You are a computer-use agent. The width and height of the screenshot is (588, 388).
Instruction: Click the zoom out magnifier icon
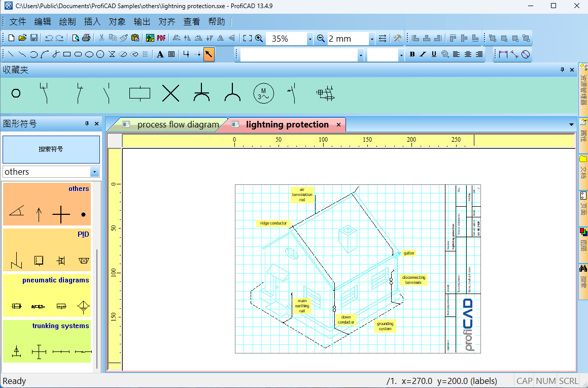(x=321, y=38)
